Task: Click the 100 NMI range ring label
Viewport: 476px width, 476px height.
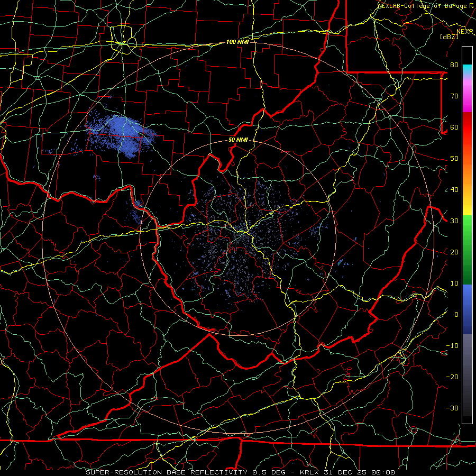Action: (237, 42)
